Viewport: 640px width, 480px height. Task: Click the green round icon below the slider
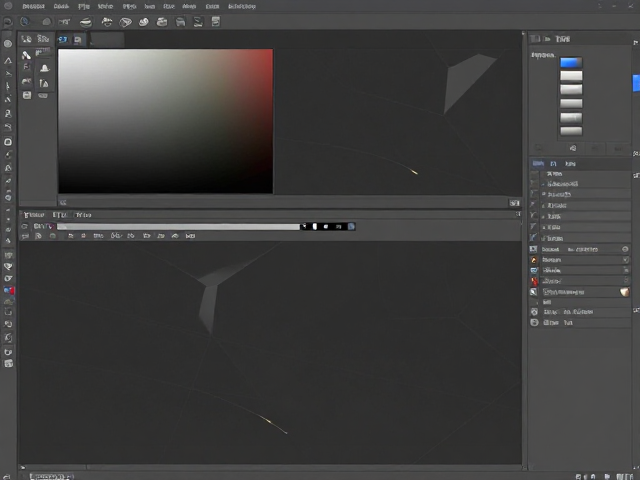point(53,236)
